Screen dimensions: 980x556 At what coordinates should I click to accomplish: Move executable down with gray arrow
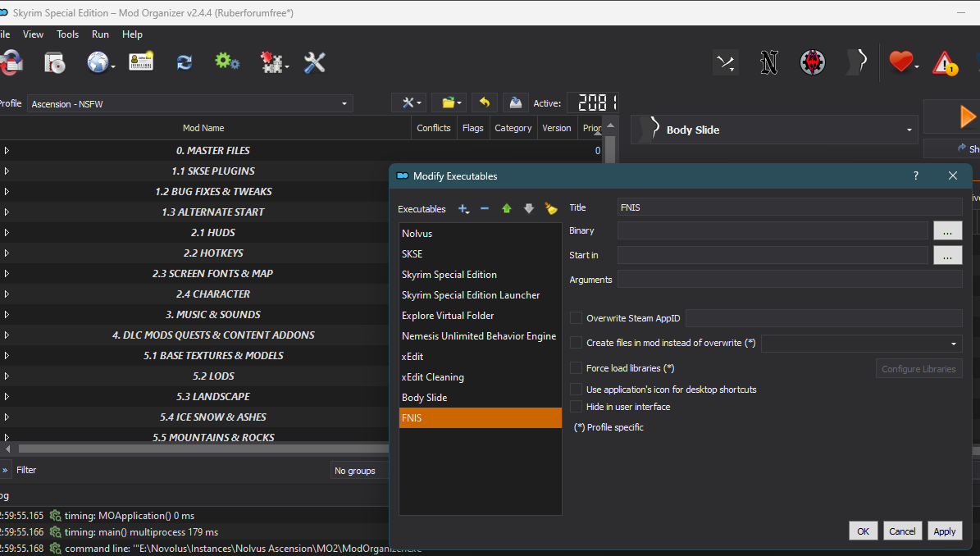tap(529, 208)
